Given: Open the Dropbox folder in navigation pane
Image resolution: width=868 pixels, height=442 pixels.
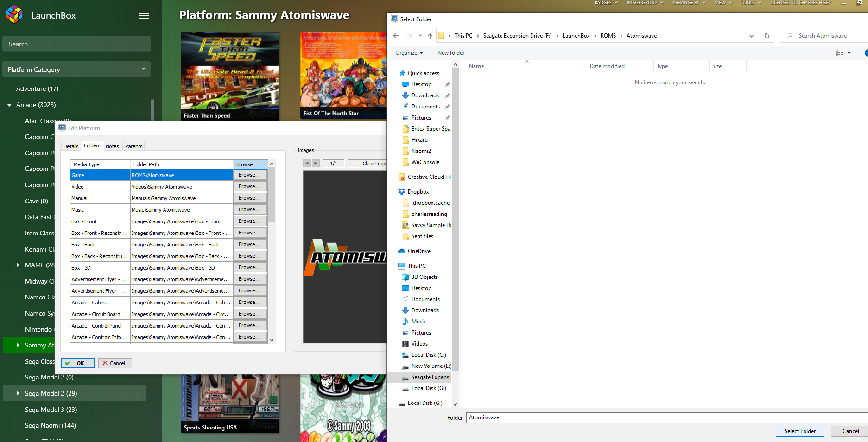Looking at the screenshot, I should pos(418,192).
